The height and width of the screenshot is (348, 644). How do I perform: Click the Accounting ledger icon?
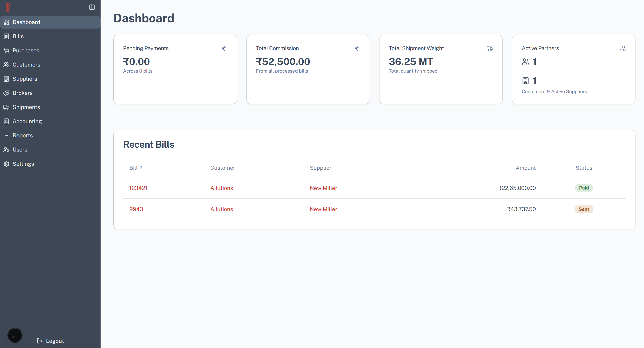(6, 121)
